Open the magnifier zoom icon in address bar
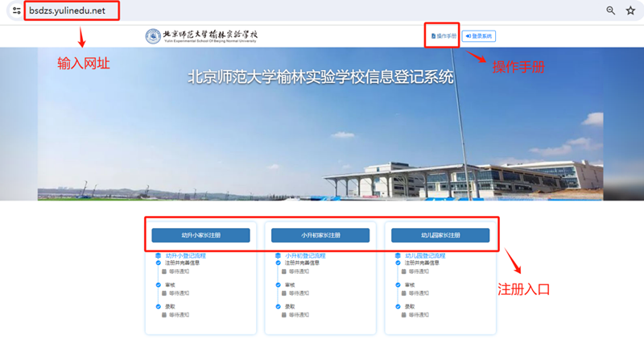 pyautogui.click(x=611, y=10)
